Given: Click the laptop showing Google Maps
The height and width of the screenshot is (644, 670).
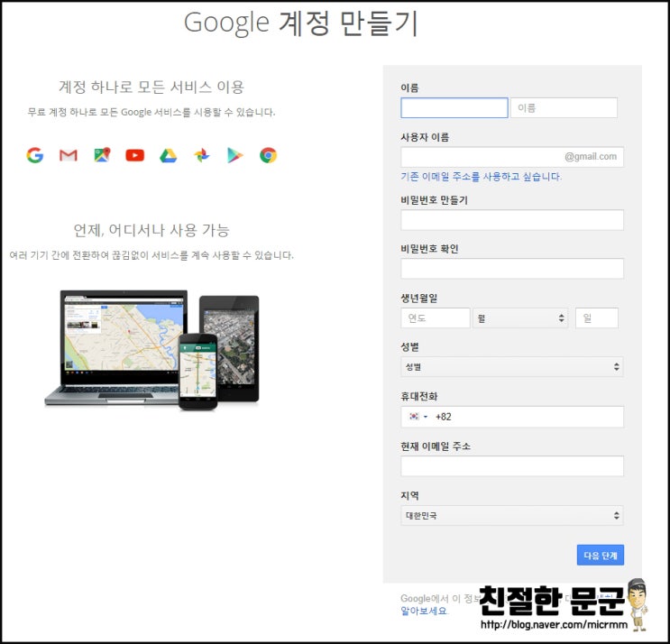Looking at the screenshot, I should 115,347.
